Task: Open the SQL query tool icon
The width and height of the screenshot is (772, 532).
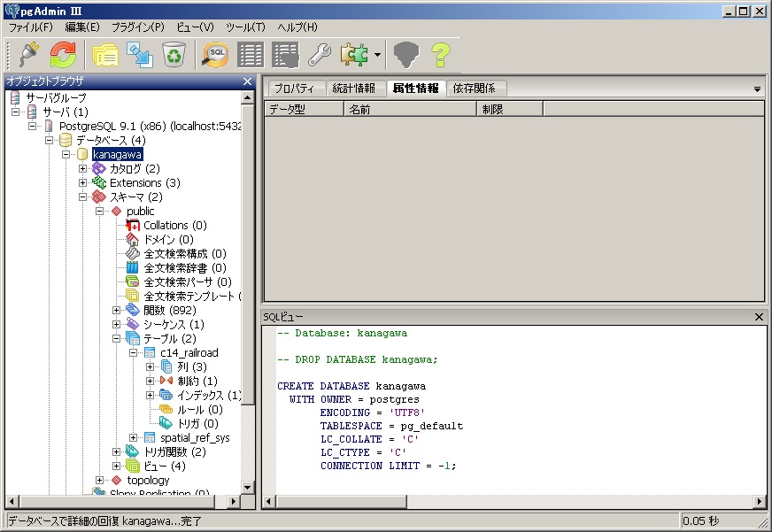Action: 215,55
